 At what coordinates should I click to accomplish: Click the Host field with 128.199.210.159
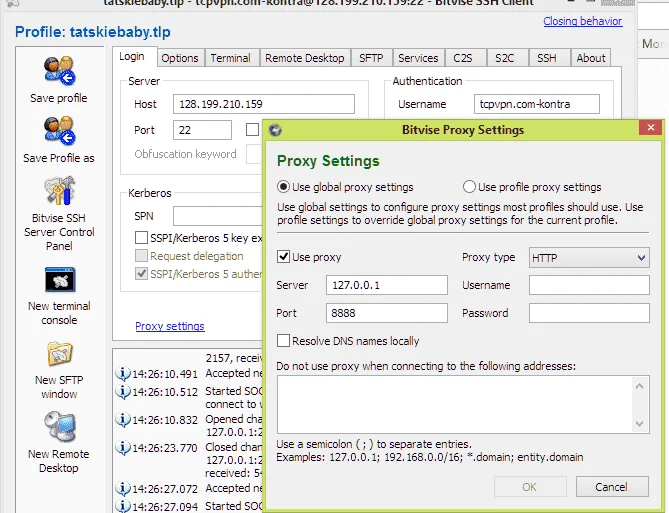pos(264,104)
